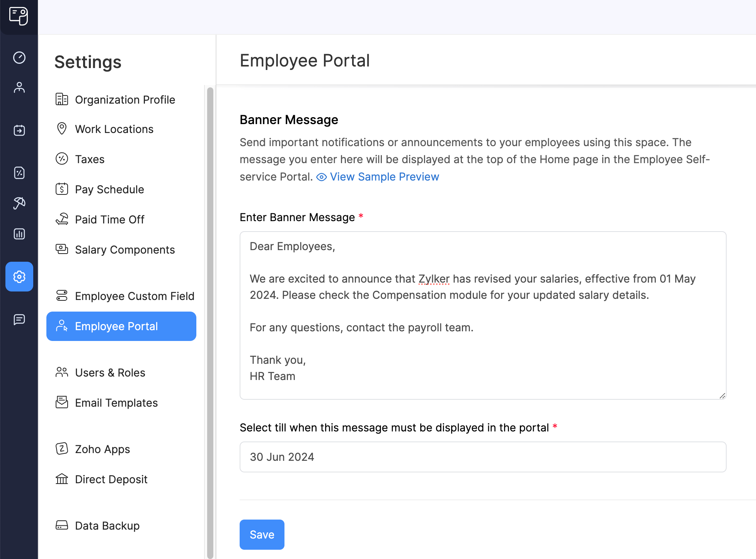Click View Sample Preview link

pos(385,176)
